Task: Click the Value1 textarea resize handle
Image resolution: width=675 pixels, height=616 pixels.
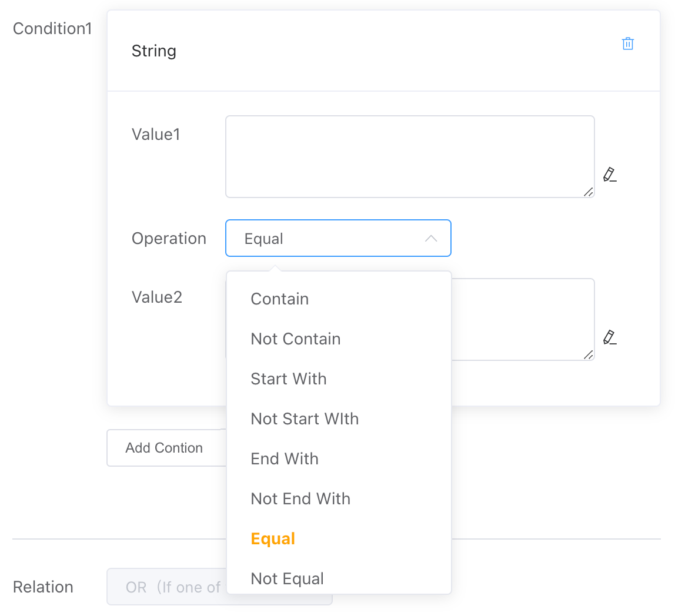Action: 588,192
